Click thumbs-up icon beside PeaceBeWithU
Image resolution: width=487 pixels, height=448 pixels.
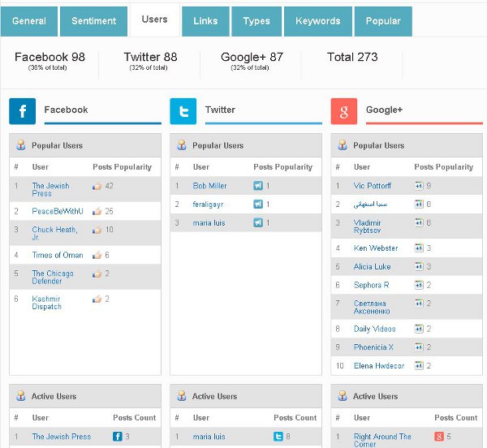97,212
